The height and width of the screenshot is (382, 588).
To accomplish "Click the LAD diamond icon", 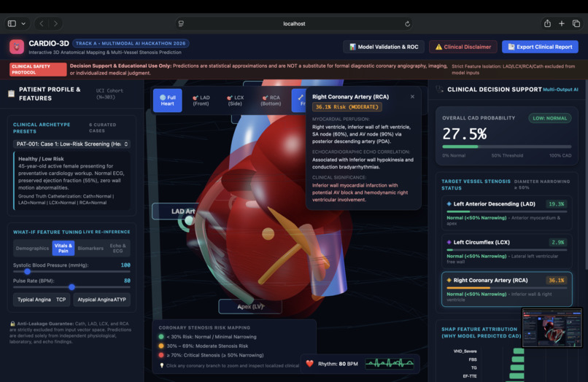I will pyautogui.click(x=449, y=204).
